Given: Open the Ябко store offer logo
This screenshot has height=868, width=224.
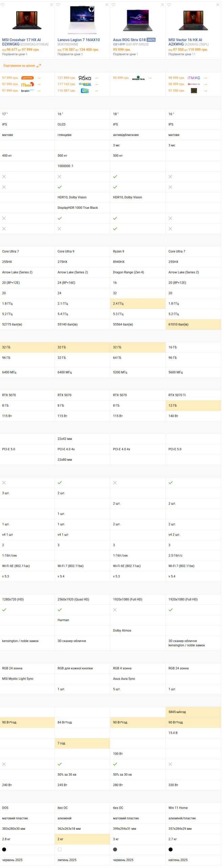Looking at the screenshot, I should coord(85,78).
